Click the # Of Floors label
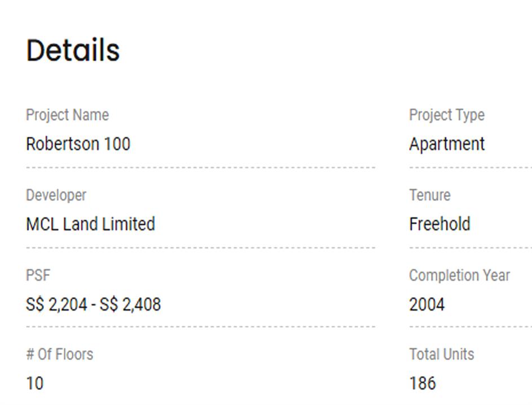 click(59, 355)
